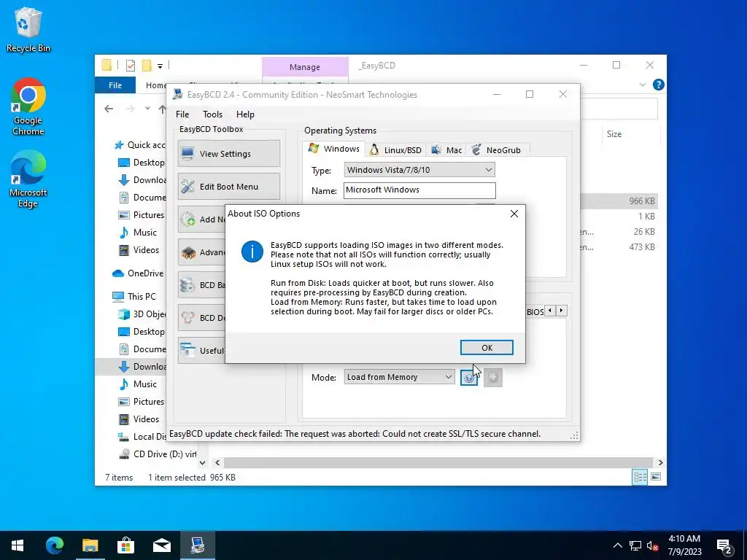The width and height of the screenshot is (747, 560).
Task: Click the 966 KB file size cell
Action: 642,201
